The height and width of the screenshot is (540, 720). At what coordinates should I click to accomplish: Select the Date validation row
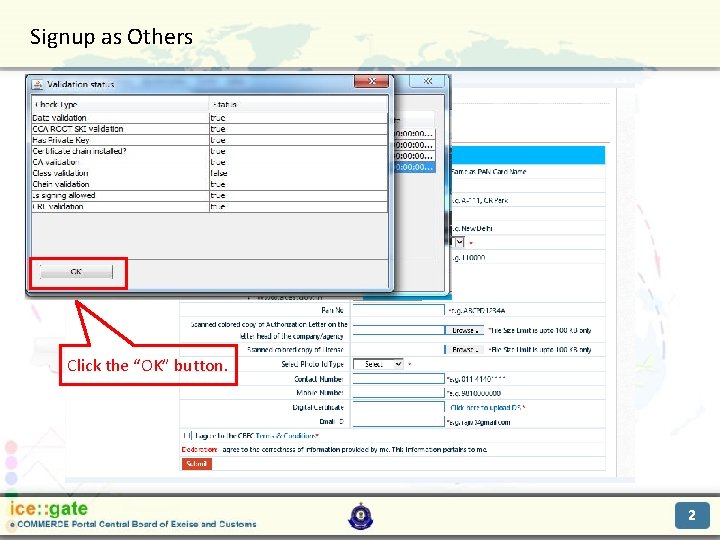point(209,118)
